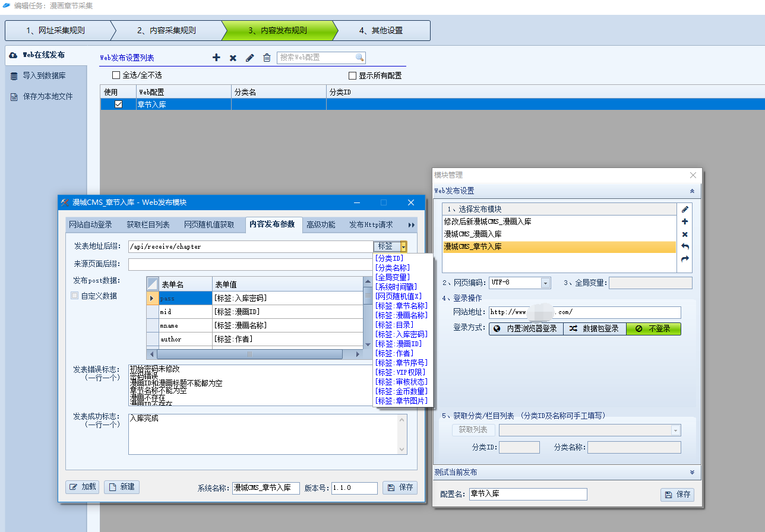Click search magnifier in 搜索Web配置 box

click(359, 58)
